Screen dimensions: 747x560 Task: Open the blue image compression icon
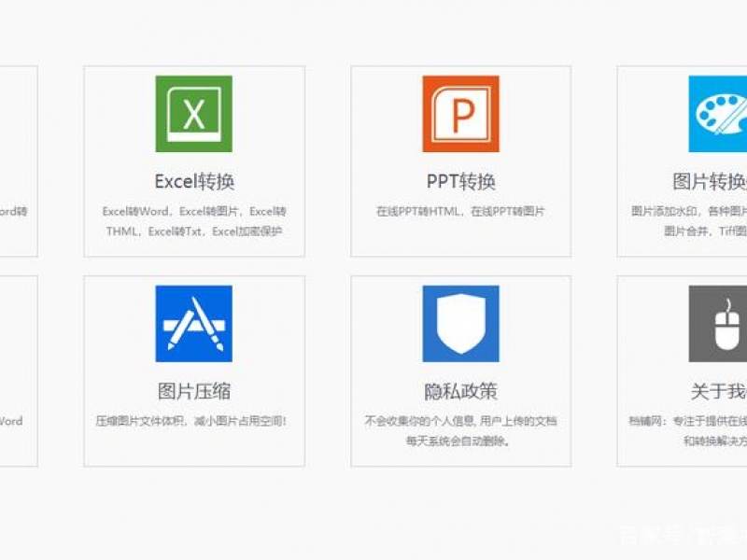(194, 324)
